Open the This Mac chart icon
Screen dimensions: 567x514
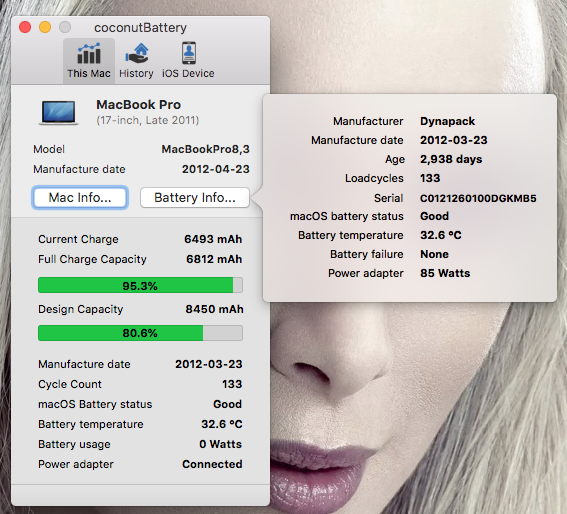(89, 54)
